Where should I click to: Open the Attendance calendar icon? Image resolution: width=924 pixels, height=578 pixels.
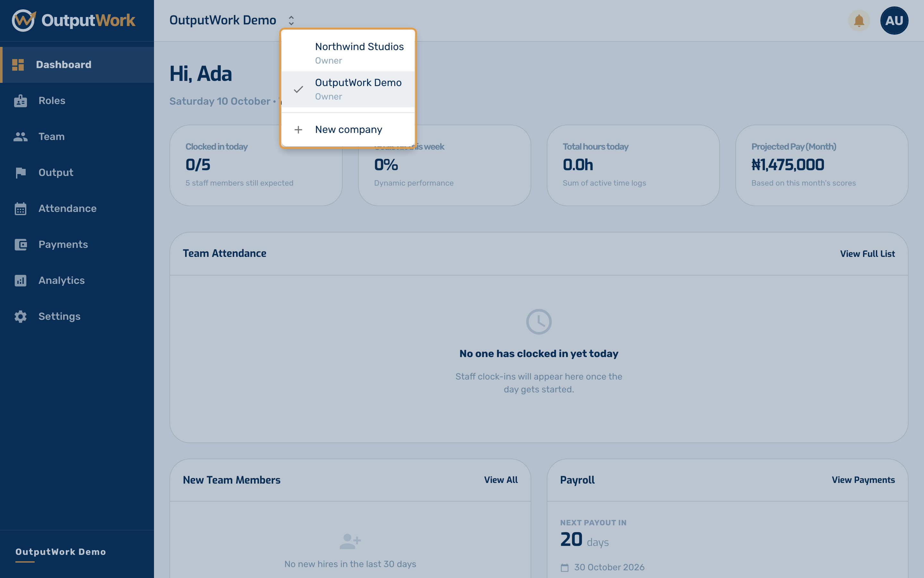(x=21, y=209)
